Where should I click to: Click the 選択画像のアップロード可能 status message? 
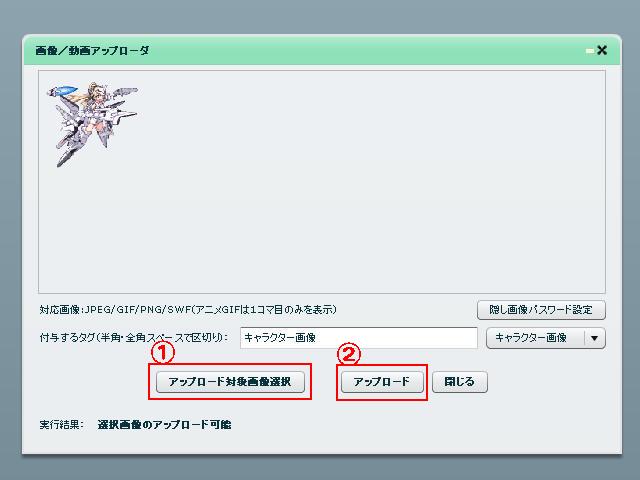(164, 425)
